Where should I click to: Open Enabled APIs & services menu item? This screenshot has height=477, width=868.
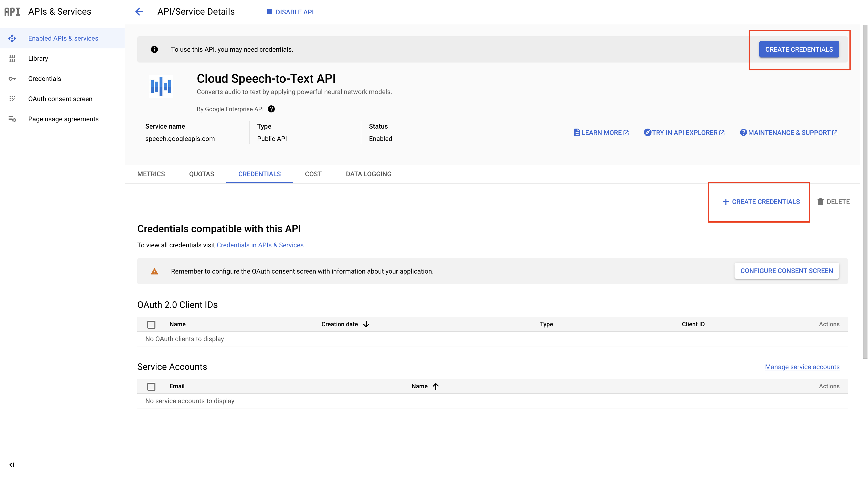coord(62,38)
